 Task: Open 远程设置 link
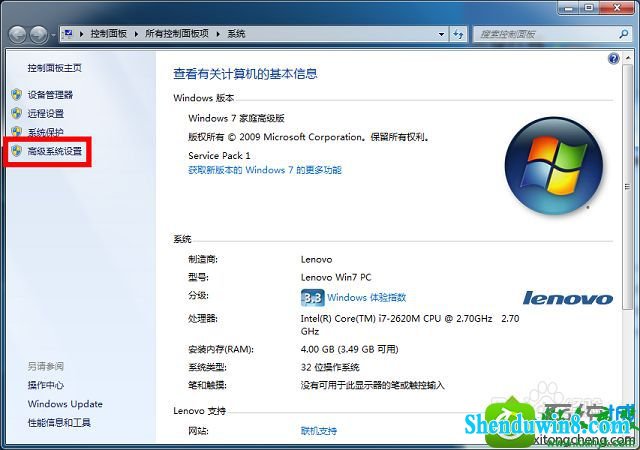[46, 114]
